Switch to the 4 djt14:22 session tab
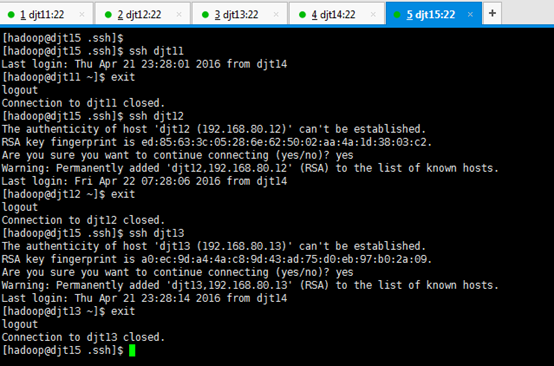This screenshot has width=554, height=366. point(337,14)
